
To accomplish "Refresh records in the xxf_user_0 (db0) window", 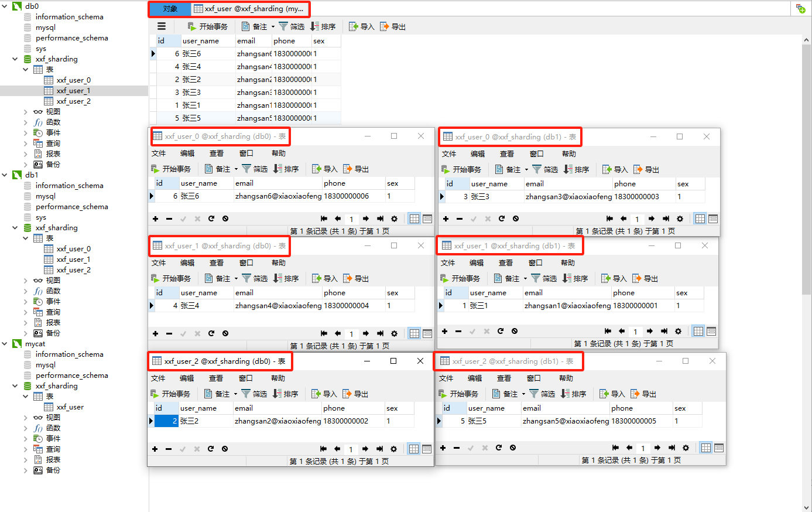I will point(211,218).
